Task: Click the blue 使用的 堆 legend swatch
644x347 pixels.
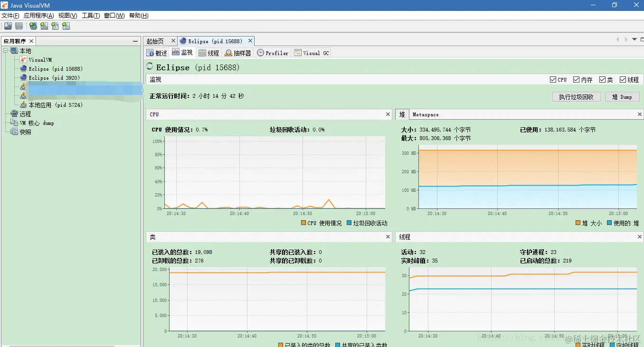Action: pos(609,223)
